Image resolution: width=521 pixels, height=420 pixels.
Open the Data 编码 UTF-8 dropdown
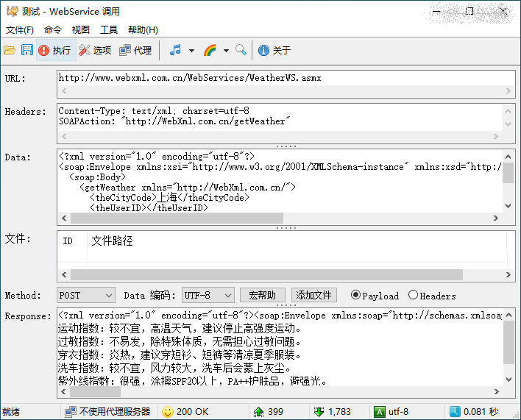point(208,295)
